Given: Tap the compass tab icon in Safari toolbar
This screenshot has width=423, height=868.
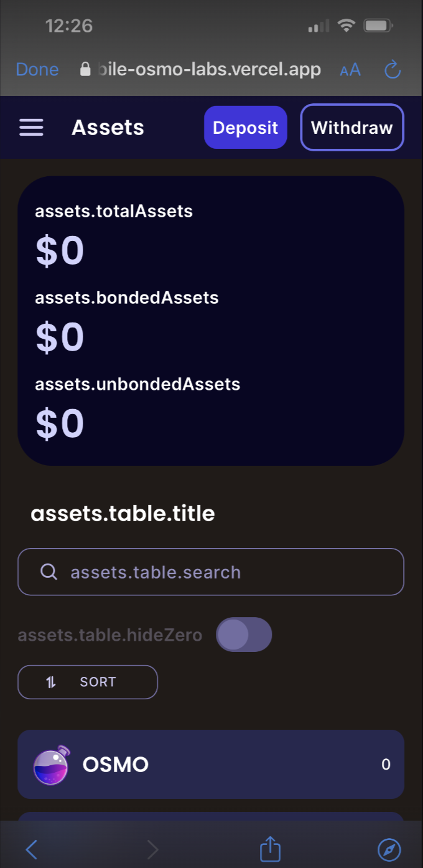Looking at the screenshot, I should pyautogui.click(x=389, y=848).
